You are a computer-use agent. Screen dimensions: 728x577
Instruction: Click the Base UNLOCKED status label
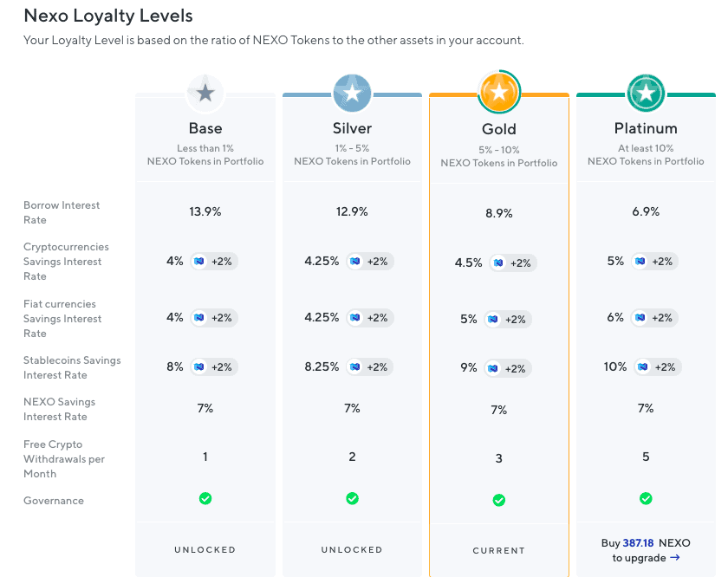coord(205,549)
